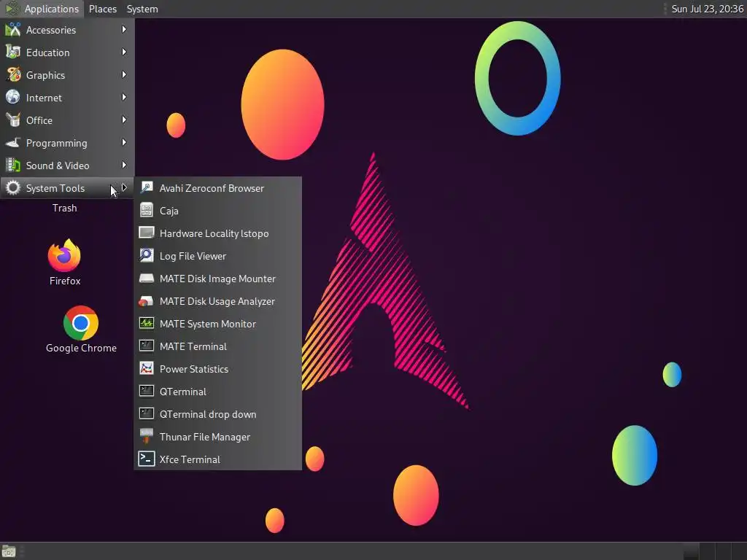Click the Accessories scissors icon

point(13,29)
